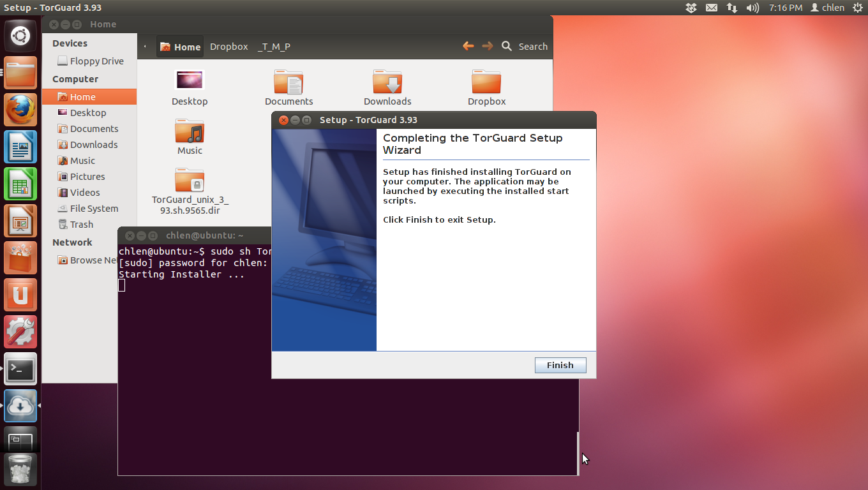The image size is (868, 490).
Task: Click the 'Click Finish to exit Setup.' text
Action: pyautogui.click(x=439, y=219)
